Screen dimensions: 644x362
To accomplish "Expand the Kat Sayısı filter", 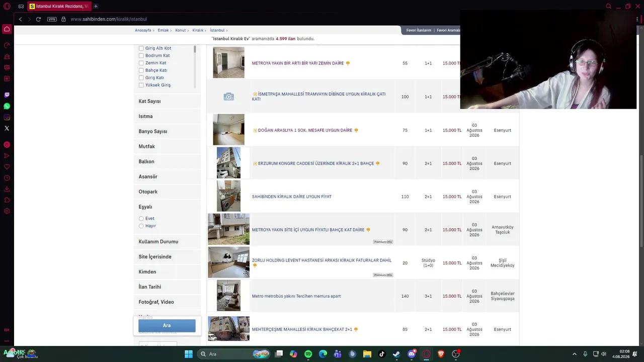I will [167, 101].
